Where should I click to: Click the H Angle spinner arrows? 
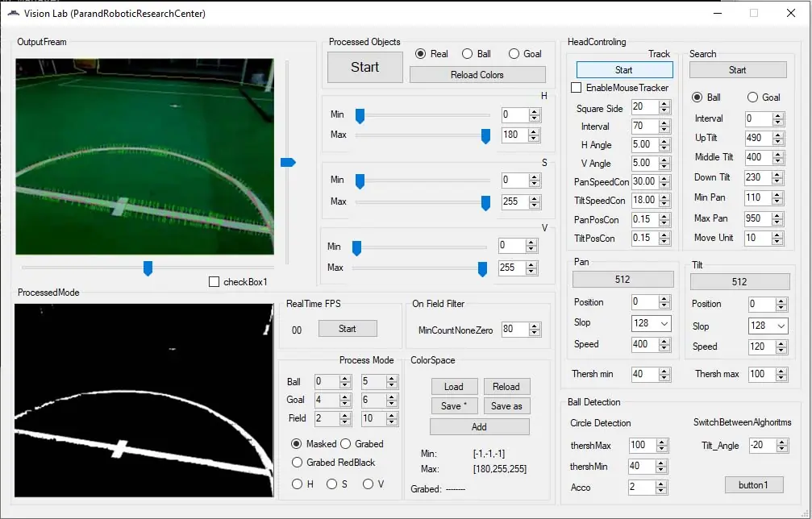[x=664, y=145]
